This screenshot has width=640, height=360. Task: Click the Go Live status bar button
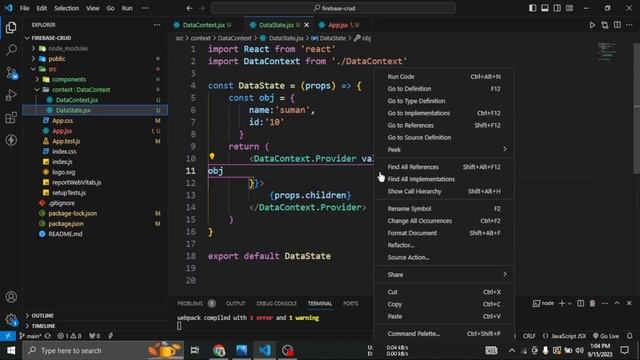[x=606, y=336]
